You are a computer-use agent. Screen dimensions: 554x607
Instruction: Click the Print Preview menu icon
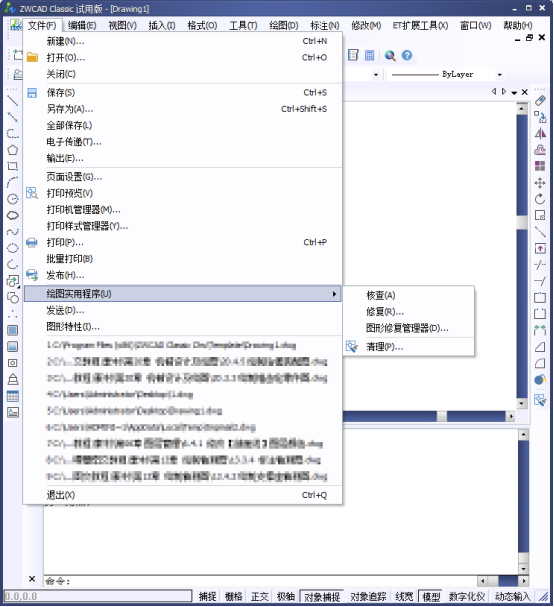(x=32, y=193)
